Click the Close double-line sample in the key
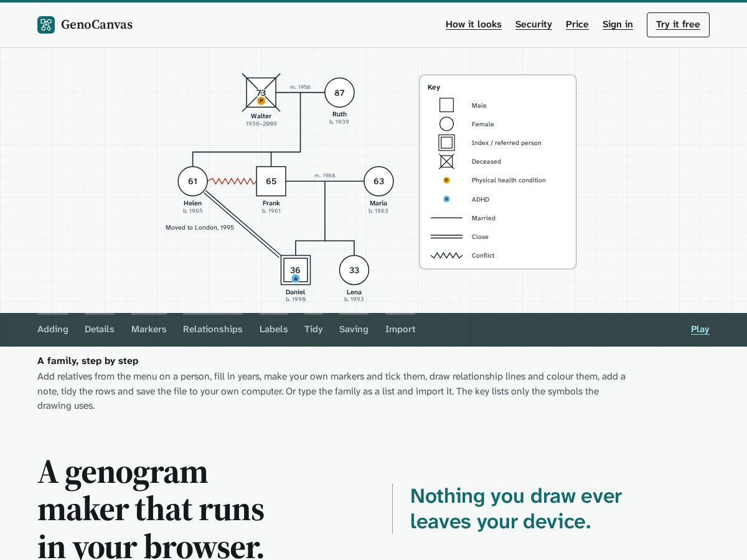Screen dimensions: 747x560 [446, 236]
